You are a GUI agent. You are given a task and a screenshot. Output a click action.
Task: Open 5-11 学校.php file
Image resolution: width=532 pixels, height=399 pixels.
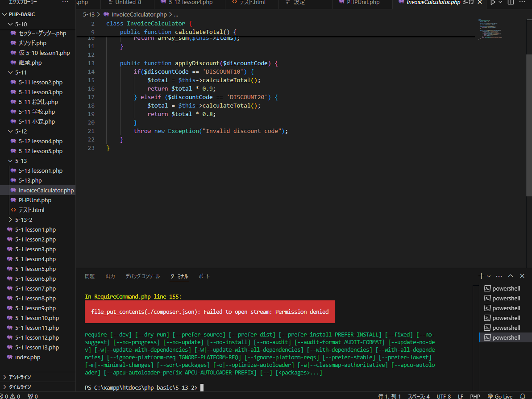click(37, 112)
